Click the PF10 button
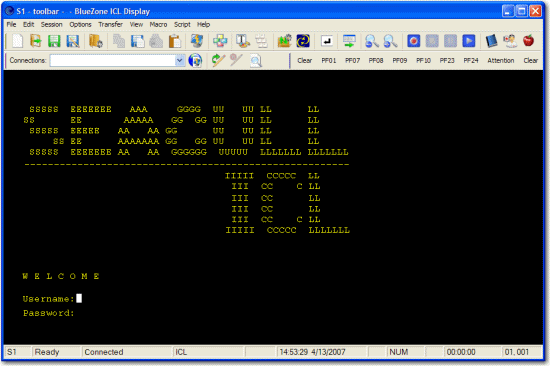 423,60
